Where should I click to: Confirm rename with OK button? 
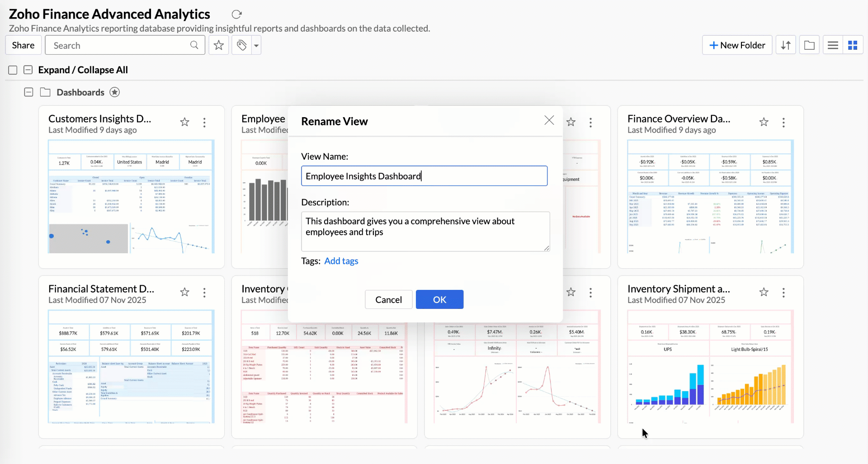tap(439, 299)
